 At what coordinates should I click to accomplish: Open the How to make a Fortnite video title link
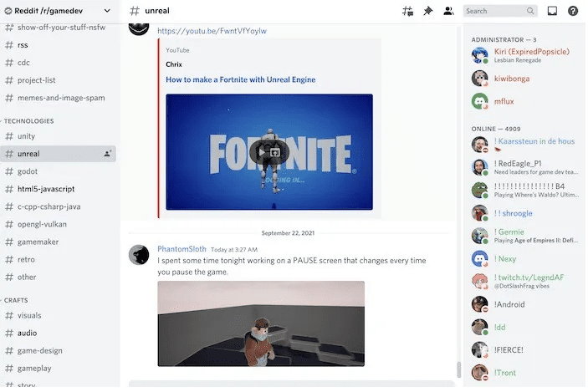[240, 79]
